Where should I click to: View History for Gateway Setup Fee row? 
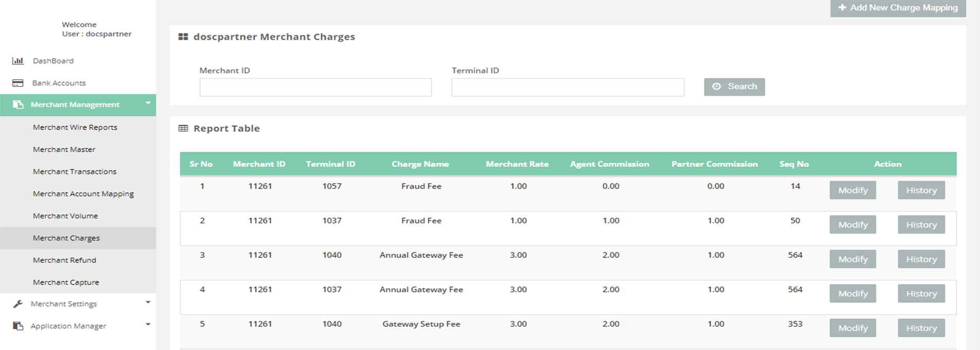click(921, 328)
